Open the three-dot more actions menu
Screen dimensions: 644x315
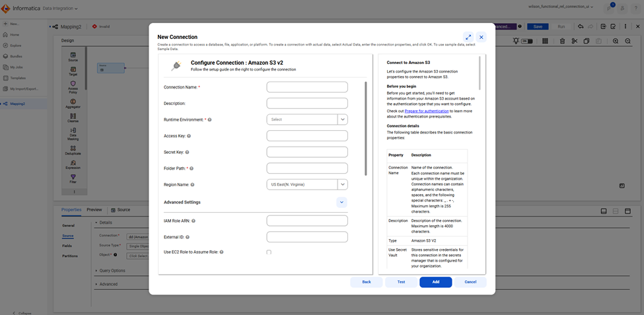coord(626,26)
